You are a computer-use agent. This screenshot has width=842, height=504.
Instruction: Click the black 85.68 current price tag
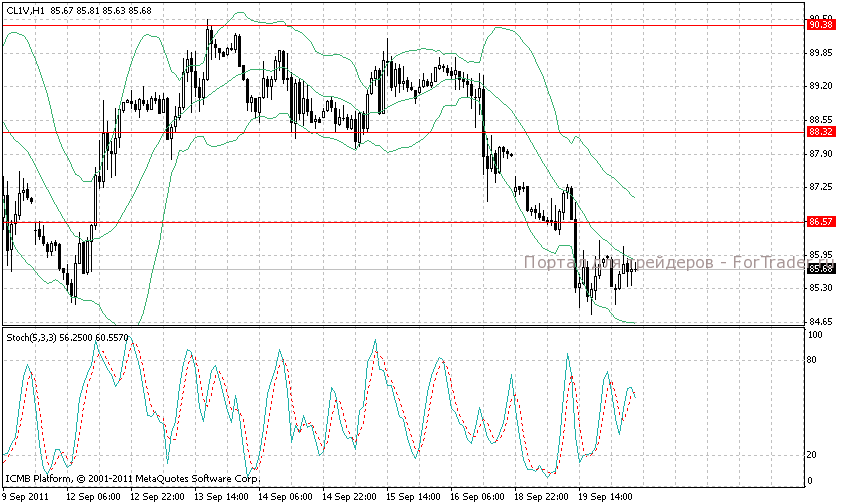(821, 268)
